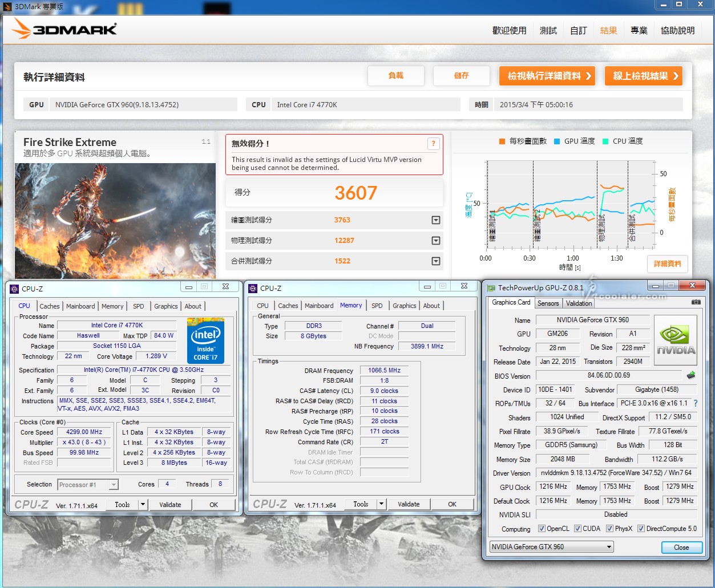Image resolution: width=715 pixels, height=588 pixels.
Task: Click the Core Speed value 4299.00 MHz
Action: click(x=84, y=432)
